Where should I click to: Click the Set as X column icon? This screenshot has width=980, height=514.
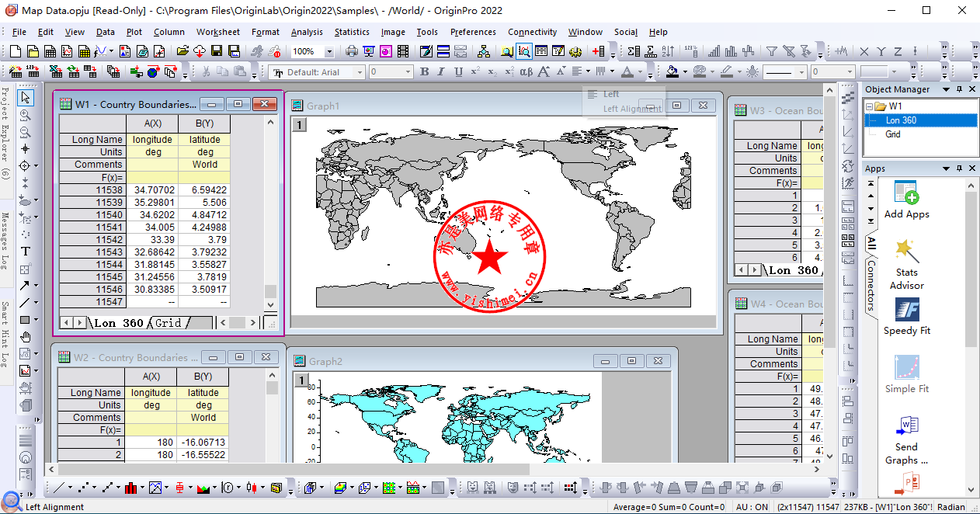tap(864, 51)
